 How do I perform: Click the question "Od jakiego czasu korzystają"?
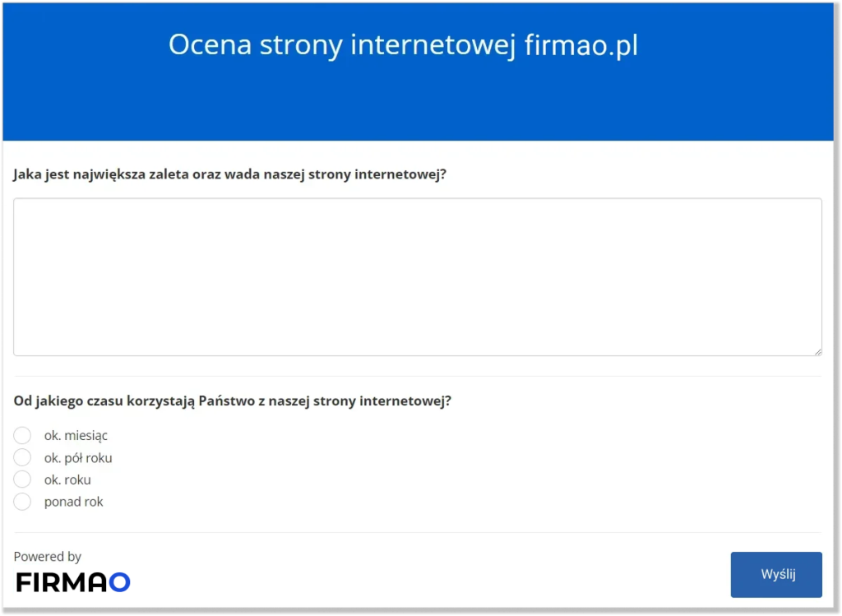pos(233,401)
